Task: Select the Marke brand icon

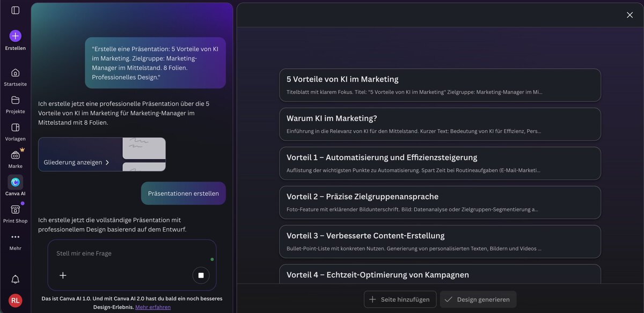Action: (15, 156)
